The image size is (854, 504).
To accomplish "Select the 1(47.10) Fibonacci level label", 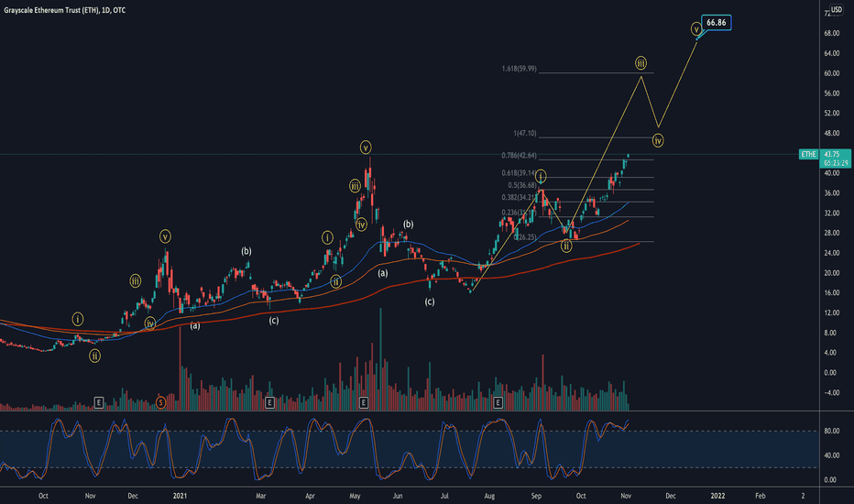I will pos(525,133).
